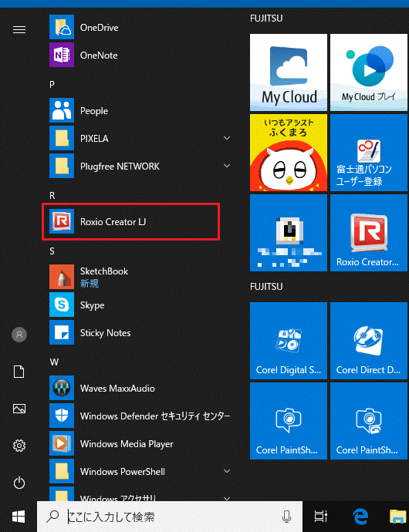This screenshot has height=532, width=409.
Task: Open the Corel Digital S... tile
Action: (x=289, y=341)
